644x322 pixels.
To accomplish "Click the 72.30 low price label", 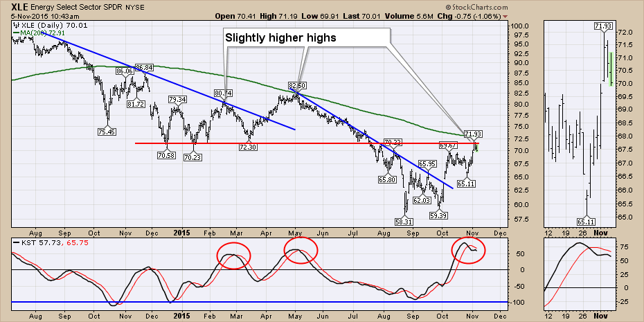I will tap(248, 147).
